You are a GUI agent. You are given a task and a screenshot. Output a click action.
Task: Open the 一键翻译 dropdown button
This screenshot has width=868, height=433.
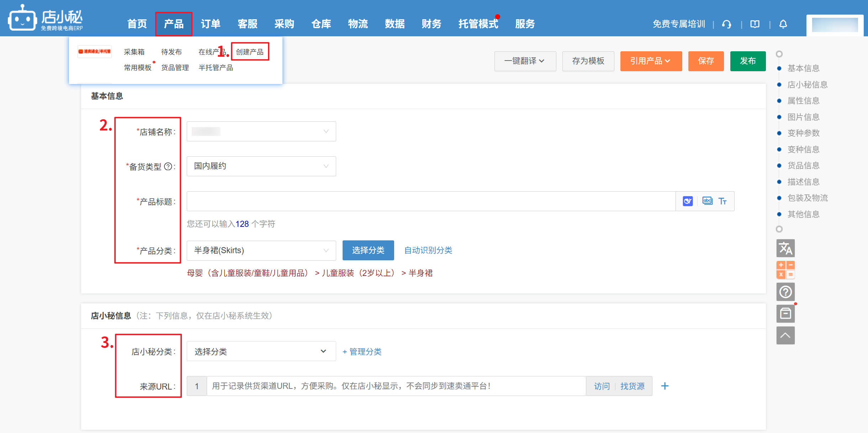click(x=525, y=61)
